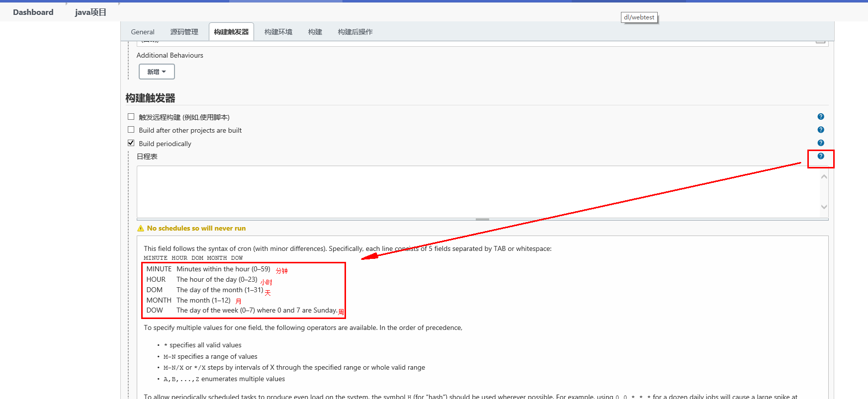The image size is (868, 399).
Task: Click the 'MINUTE HOUR DOM MONTH DOW' syntax line
Action: (x=193, y=258)
